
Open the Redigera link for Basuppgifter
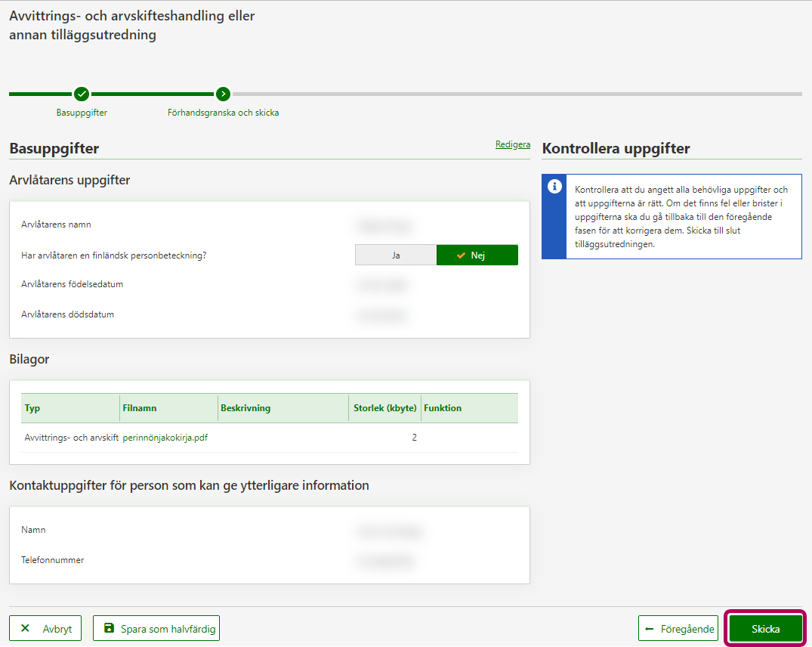[512, 144]
